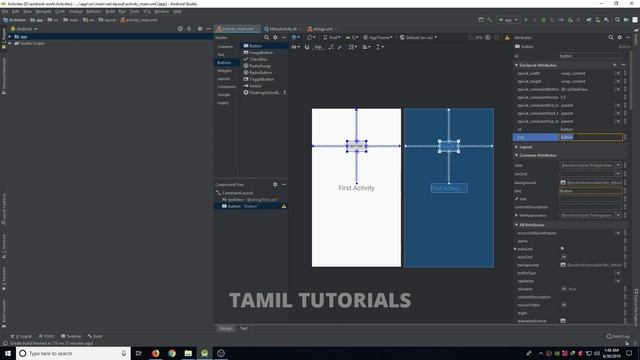
Task: Show warnings and errors icon
Action: click(x=507, y=38)
